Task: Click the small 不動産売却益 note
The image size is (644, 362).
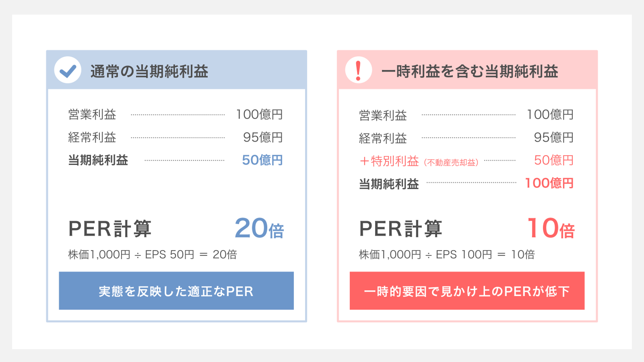Action: tap(451, 162)
